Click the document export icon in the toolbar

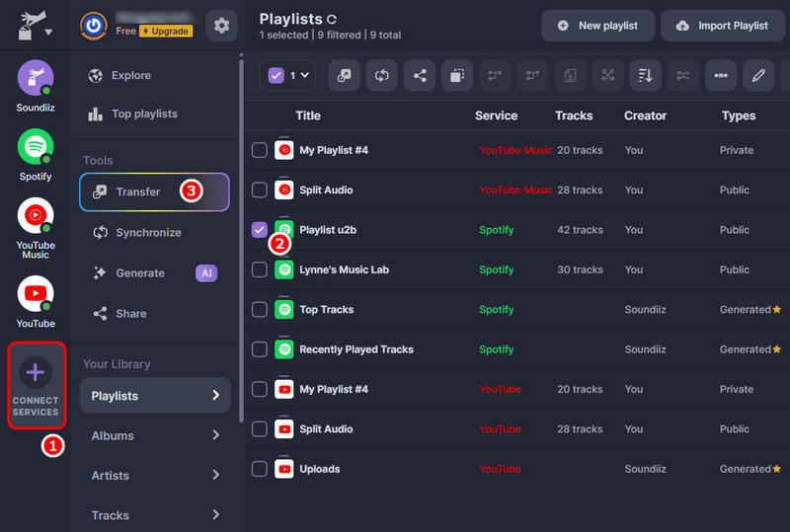pos(570,76)
